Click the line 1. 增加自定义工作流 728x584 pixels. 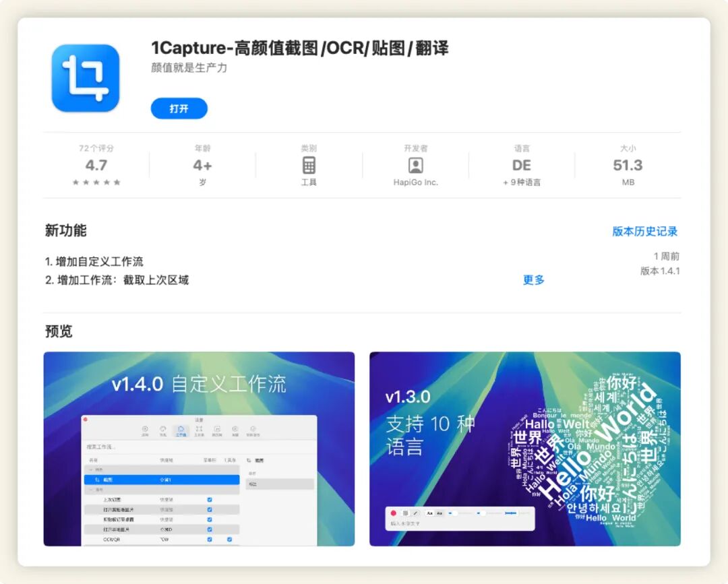point(94,261)
